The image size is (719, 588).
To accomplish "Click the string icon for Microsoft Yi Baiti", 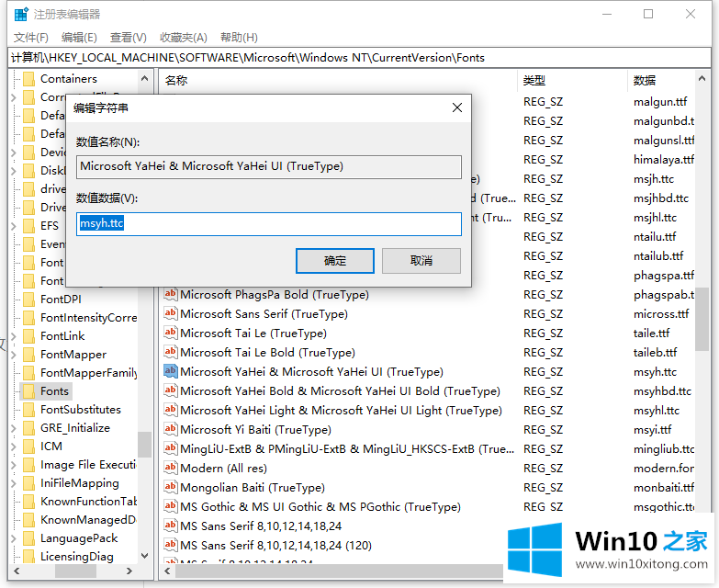I will [x=171, y=429].
